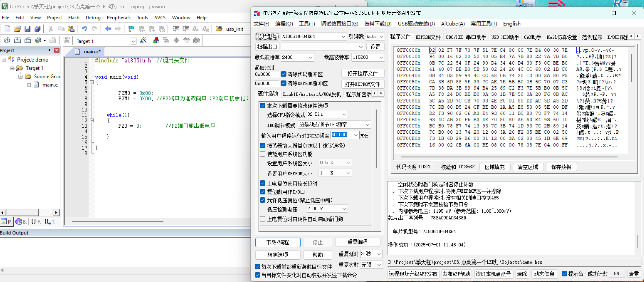Toggle 本次下载需要修改硬件选项 checkbox
Viewport: 644px width, 282px height.
point(263,106)
